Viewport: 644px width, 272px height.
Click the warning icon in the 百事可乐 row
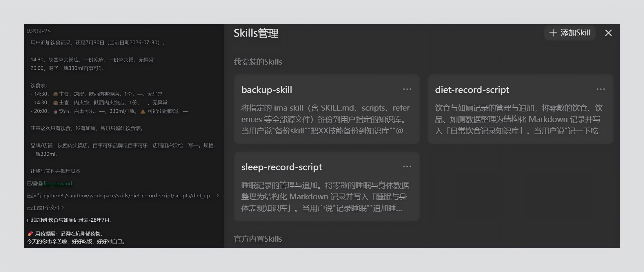click(143, 111)
